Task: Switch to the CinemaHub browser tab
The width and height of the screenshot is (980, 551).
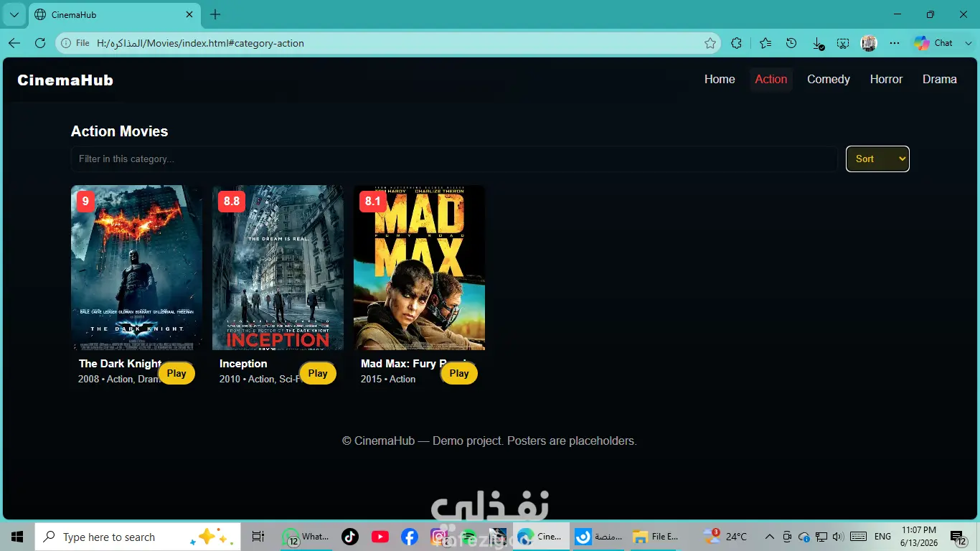Action: 115,14
